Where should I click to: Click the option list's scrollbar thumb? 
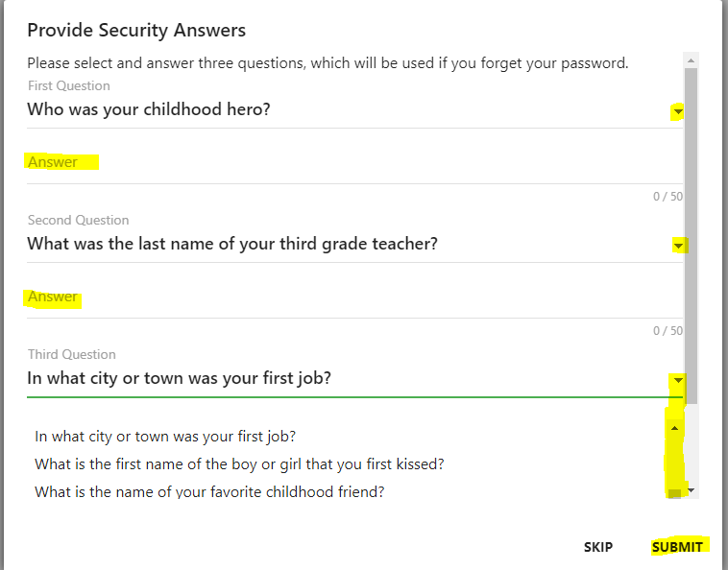tap(674, 493)
